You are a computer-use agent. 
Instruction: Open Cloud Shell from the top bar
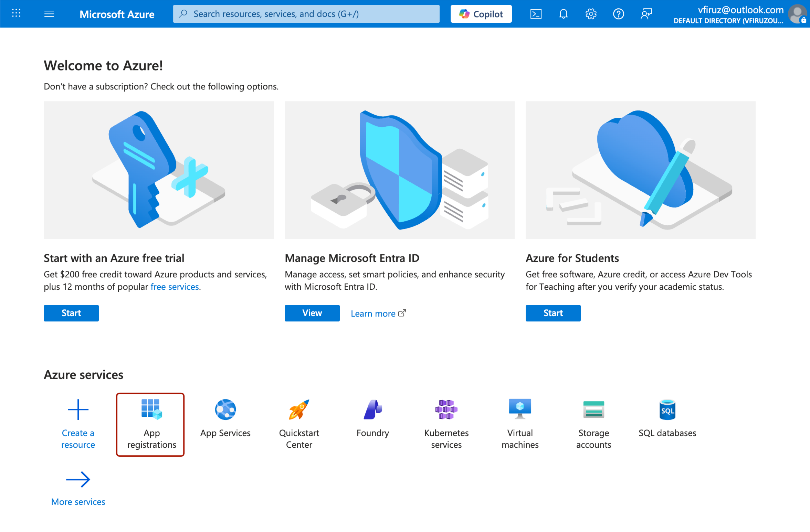(x=536, y=14)
